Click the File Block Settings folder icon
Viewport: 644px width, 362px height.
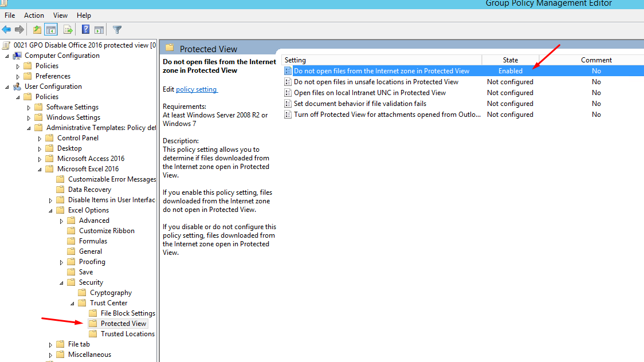tap(93, 313)
